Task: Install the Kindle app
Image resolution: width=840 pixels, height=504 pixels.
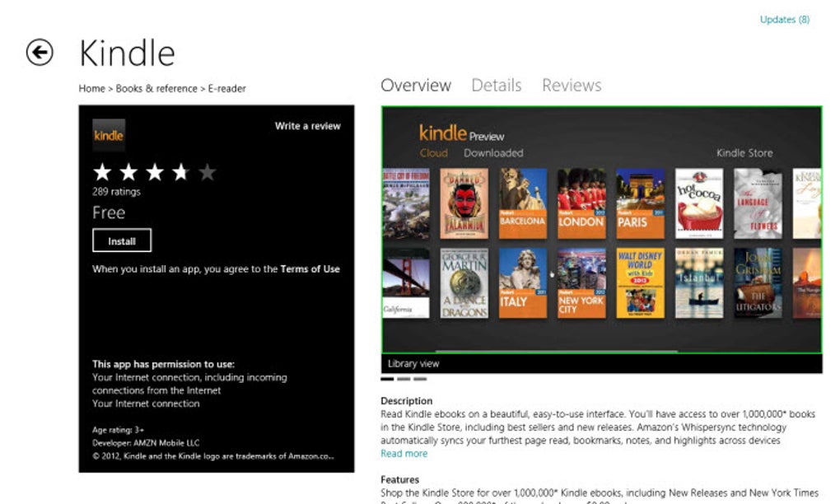Action: (122, 240)
